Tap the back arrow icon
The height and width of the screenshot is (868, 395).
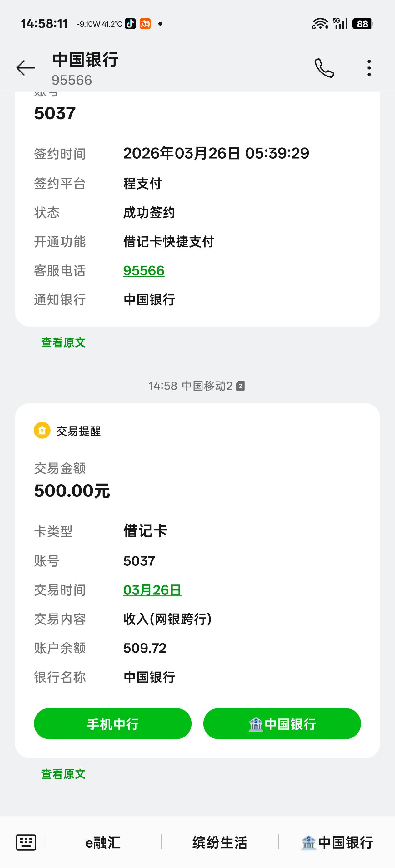point(26,68)
